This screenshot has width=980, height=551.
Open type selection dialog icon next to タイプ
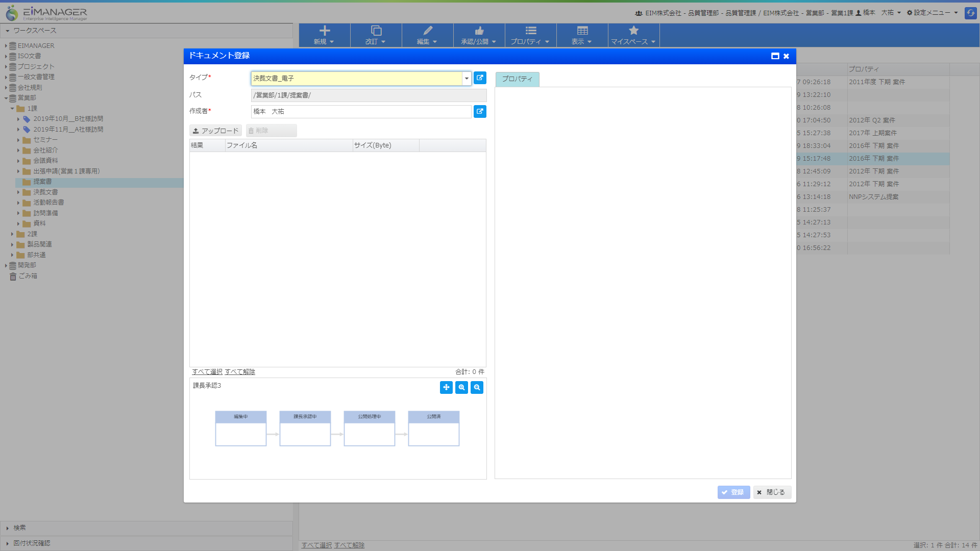point(480,78)
